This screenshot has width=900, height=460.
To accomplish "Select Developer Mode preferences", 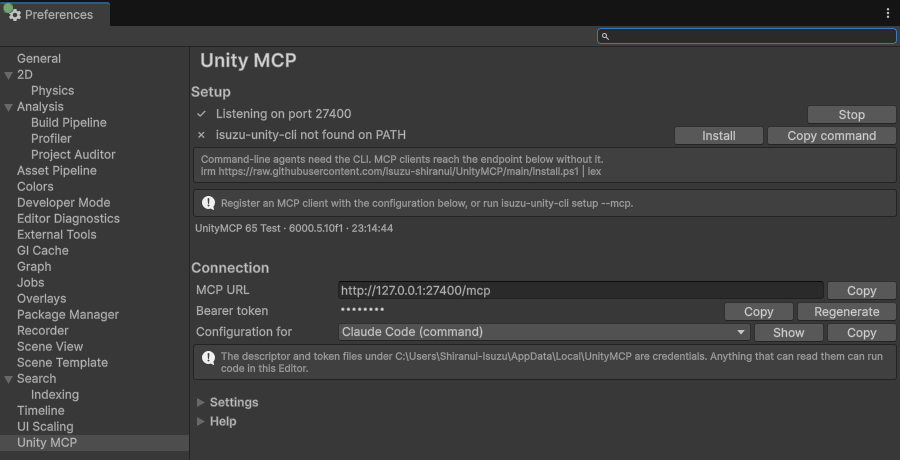I will (63, 203).
